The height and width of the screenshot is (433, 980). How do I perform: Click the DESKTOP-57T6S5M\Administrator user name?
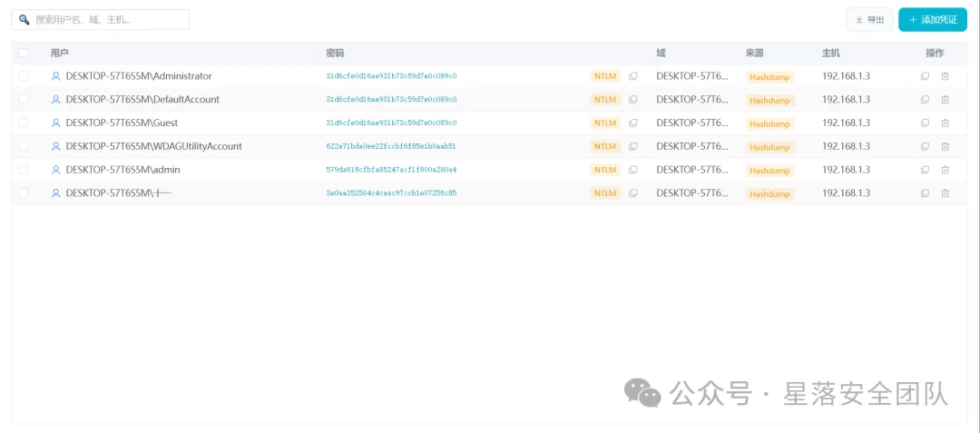pos(139,76)
